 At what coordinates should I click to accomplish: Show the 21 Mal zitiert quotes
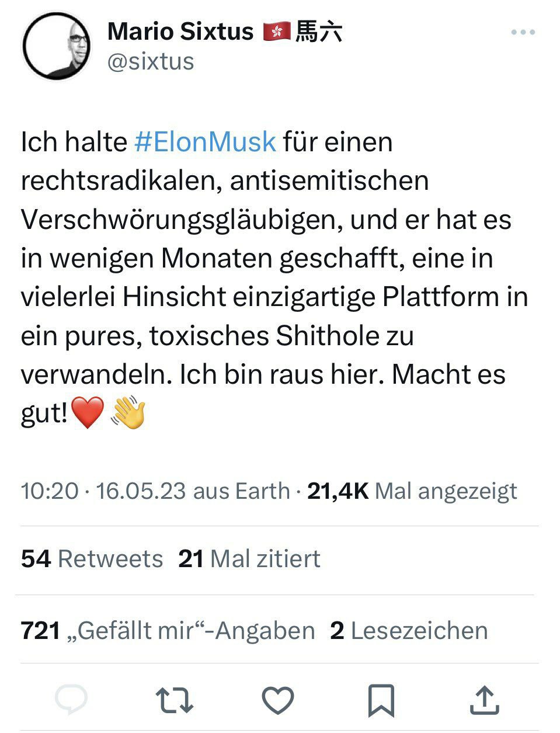[x=249, y=559]
